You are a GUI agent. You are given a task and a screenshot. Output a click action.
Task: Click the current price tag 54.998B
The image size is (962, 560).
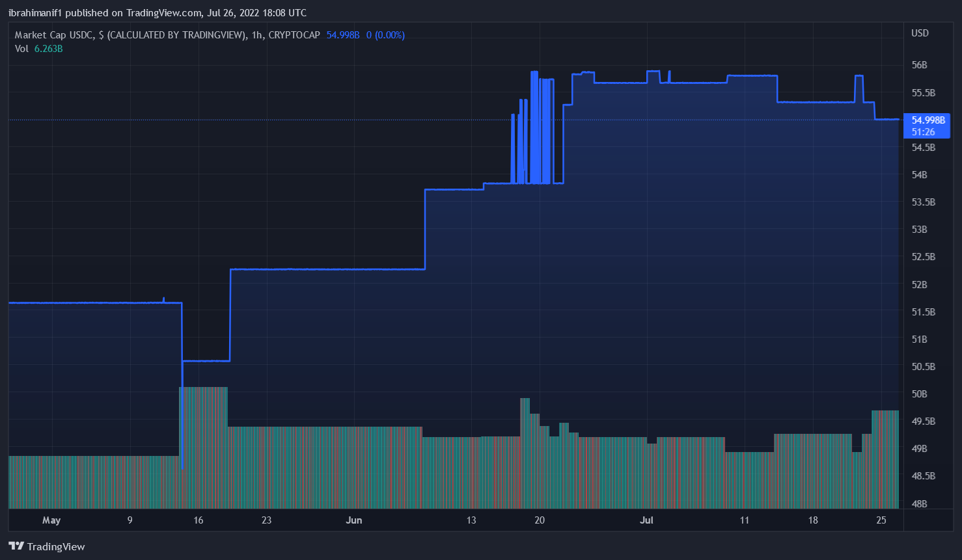[928, 120]
